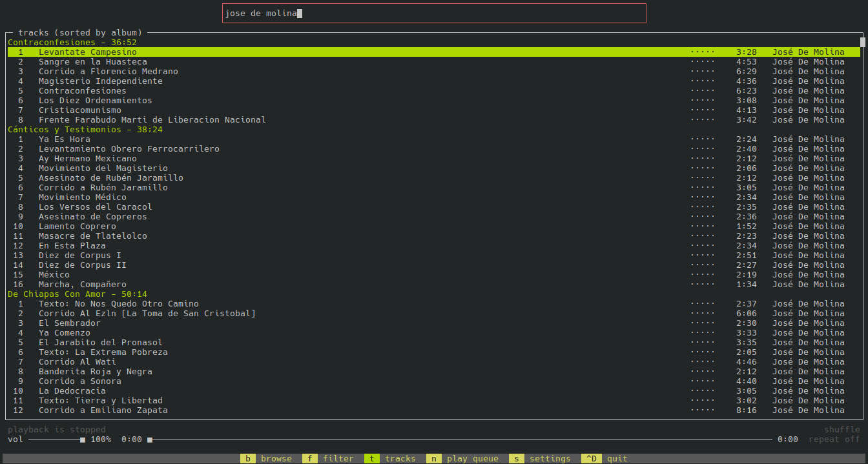Select track 'Sangre en la Huasteca'
Viewport: 868px width, 464px height.
[434, 62]
